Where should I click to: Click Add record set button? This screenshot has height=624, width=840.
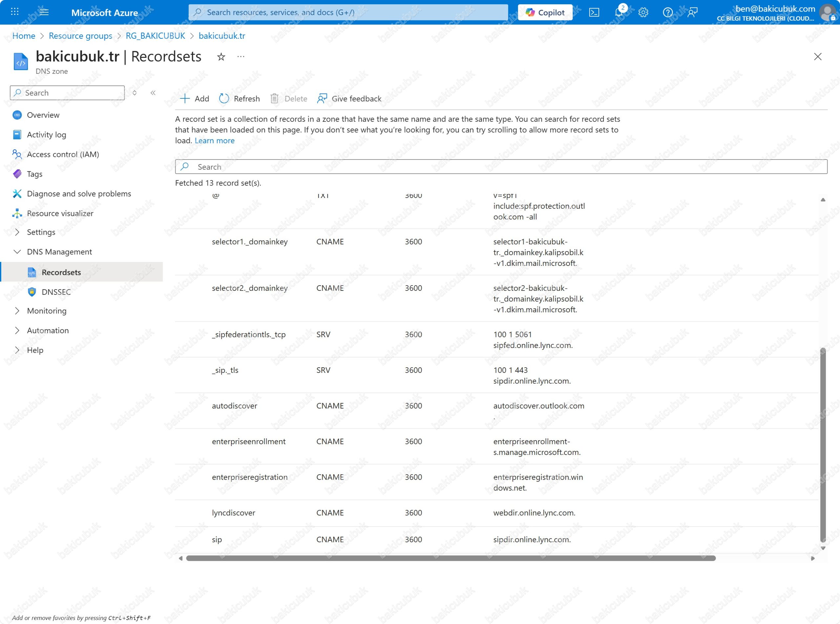click(x=195, y=98)
